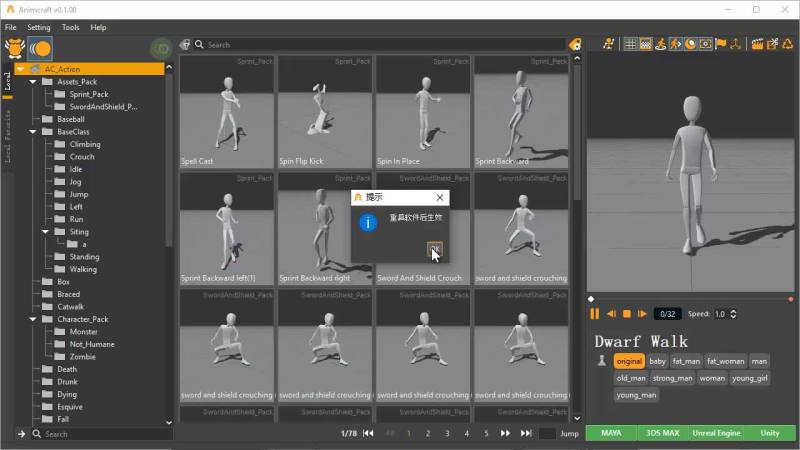Click the orange tag icon right of Search
Viewport: 800px width, 450px height.
click(x=575, y=45)
